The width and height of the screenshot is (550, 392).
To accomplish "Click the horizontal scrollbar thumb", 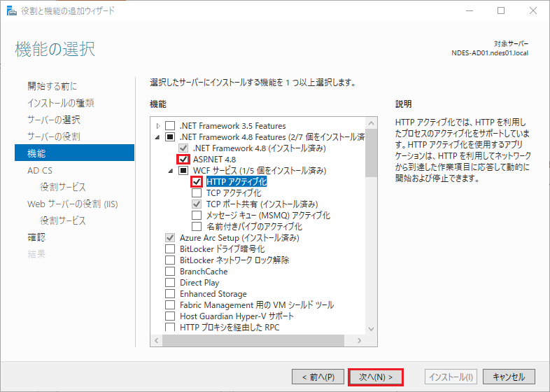I will [x=253, y=340].
